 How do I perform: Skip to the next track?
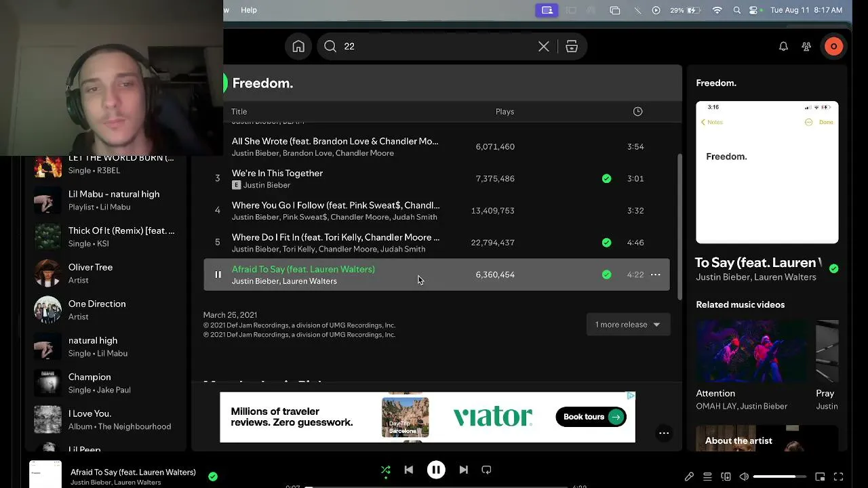(x=463, y=470)
